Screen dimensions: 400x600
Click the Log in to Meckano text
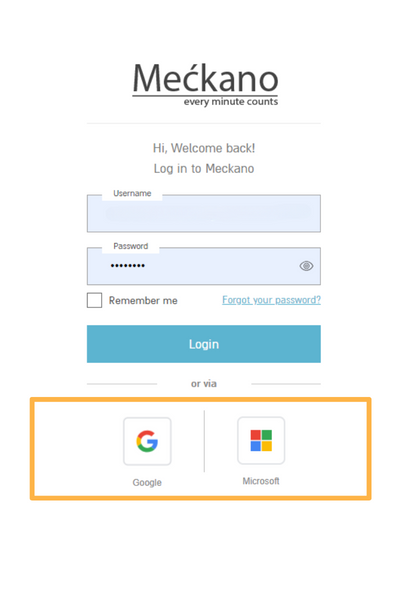(204, 169)
